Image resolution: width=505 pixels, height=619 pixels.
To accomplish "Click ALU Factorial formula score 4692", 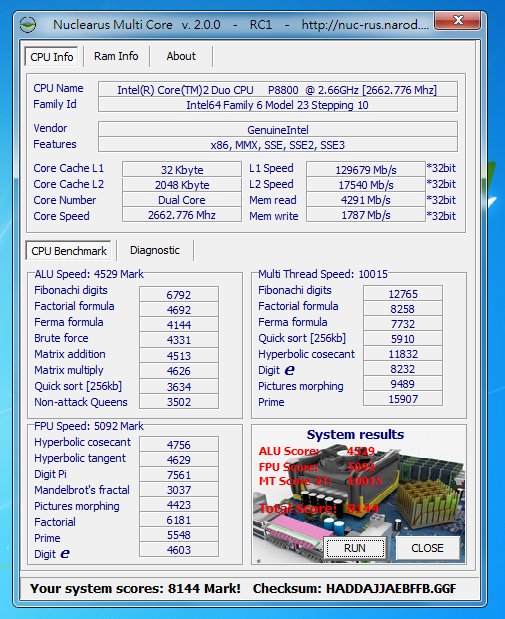I will coord(179,310).
